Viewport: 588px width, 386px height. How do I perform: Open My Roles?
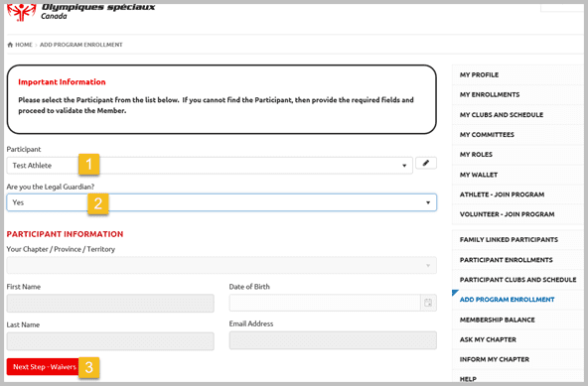tap(517, 155)
